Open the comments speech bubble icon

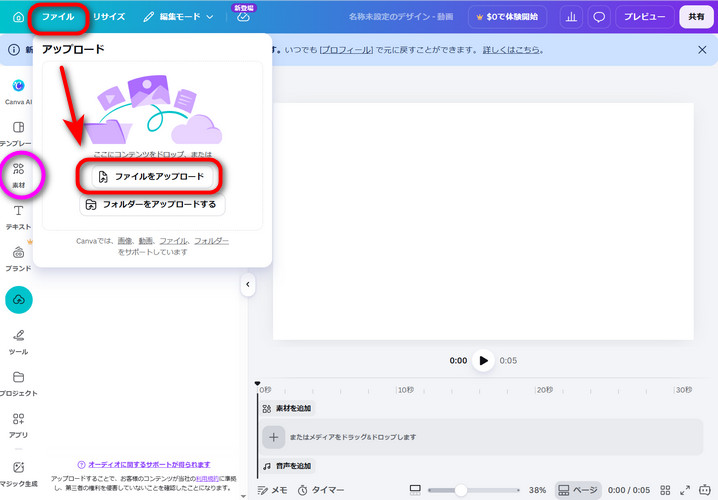tap(599, 17)
